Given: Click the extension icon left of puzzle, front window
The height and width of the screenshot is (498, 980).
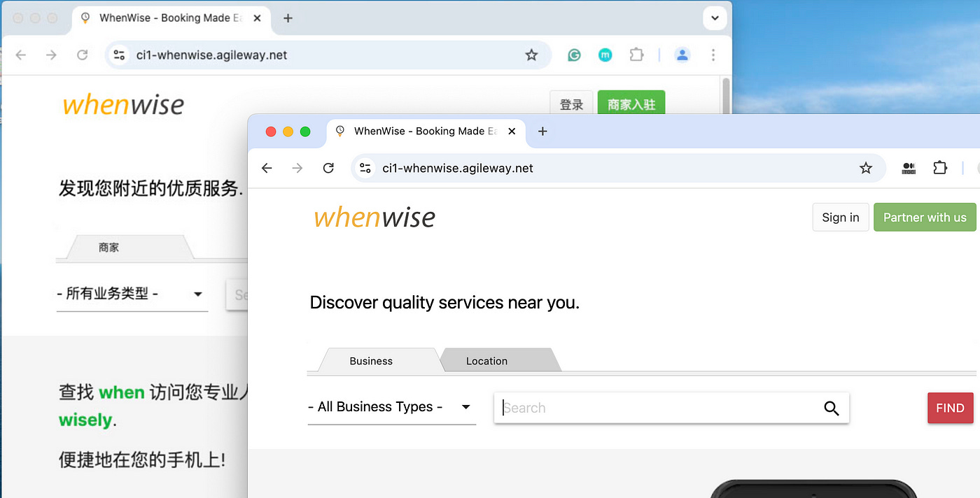Looking at the screenshot, I should [x=909, y=168].
